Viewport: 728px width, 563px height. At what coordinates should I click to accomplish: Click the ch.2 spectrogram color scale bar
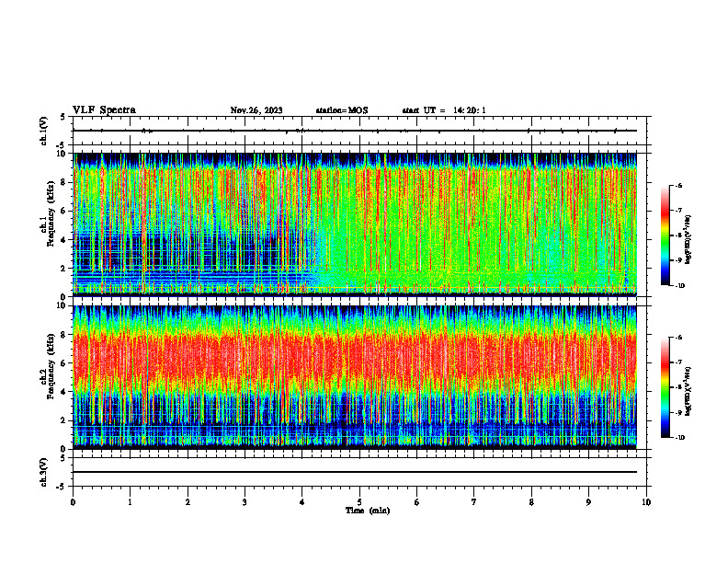click(x=665, y=387)
